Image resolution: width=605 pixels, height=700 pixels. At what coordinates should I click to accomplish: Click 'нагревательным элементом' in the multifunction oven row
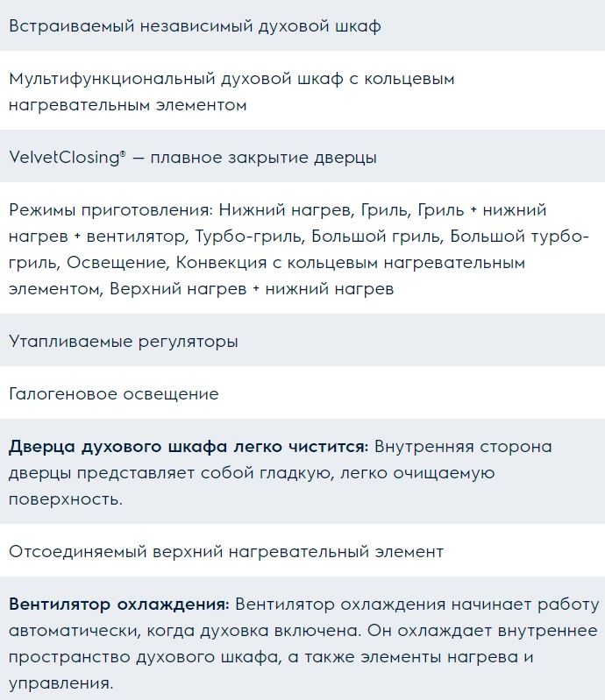coord(127,105)
